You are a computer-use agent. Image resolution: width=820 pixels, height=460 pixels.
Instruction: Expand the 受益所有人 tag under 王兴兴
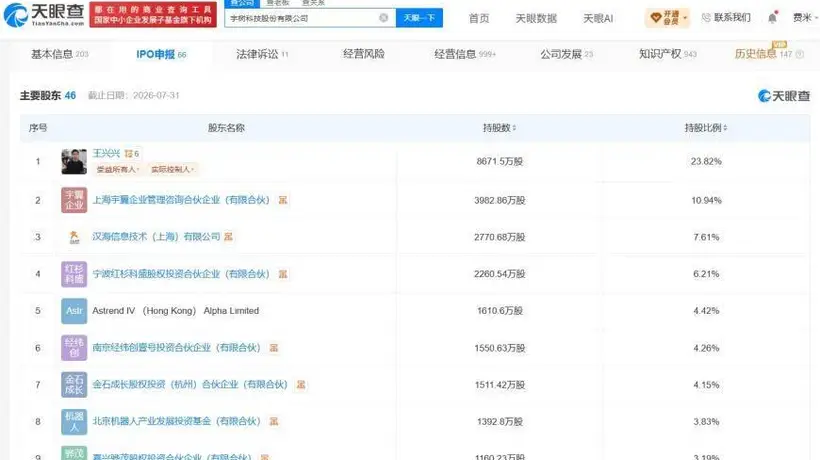tap(117, 169)
